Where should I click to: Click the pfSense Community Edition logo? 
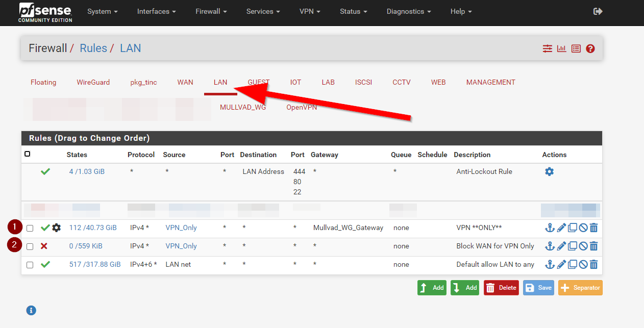pyautogui.click(x=45, y=12)
